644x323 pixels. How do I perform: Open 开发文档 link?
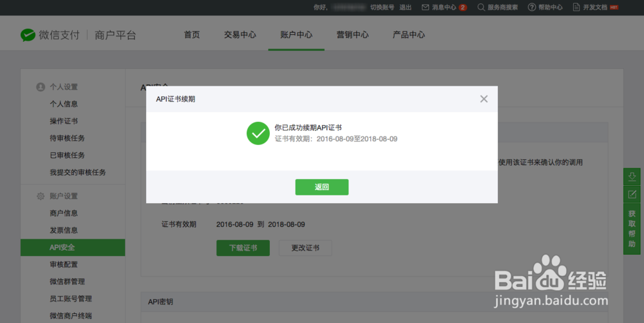594,7
